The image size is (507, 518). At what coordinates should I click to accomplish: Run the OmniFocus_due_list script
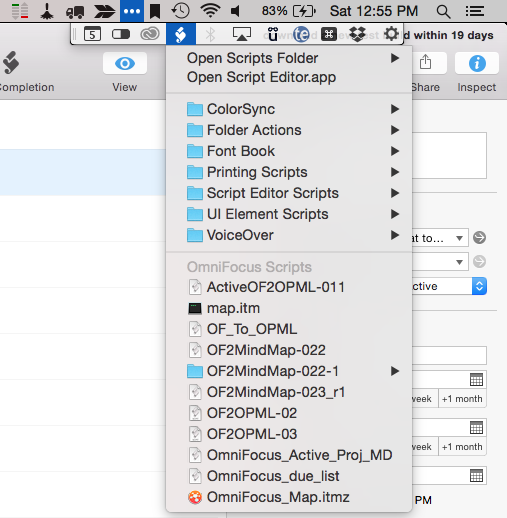pos(289,476)
